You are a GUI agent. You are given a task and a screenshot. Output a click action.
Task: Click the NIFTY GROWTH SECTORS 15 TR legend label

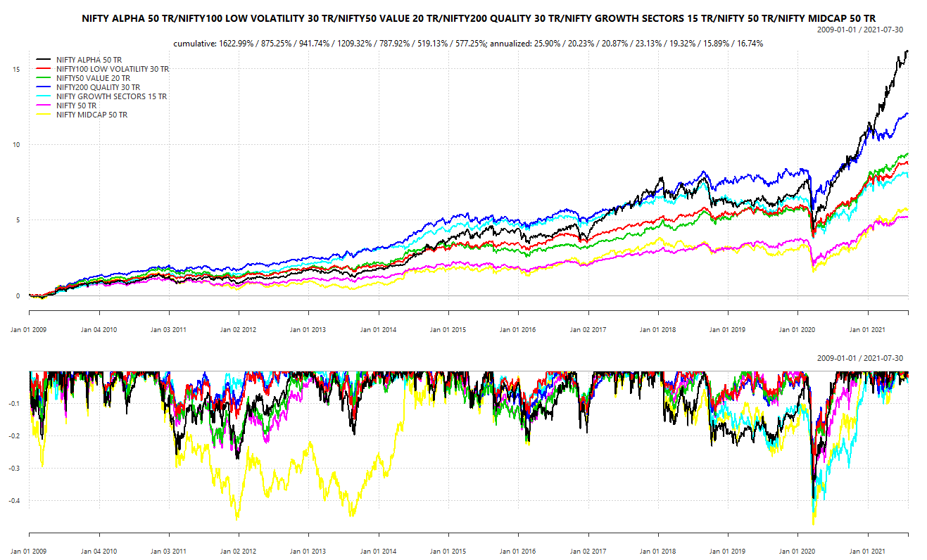pos(112,96)
